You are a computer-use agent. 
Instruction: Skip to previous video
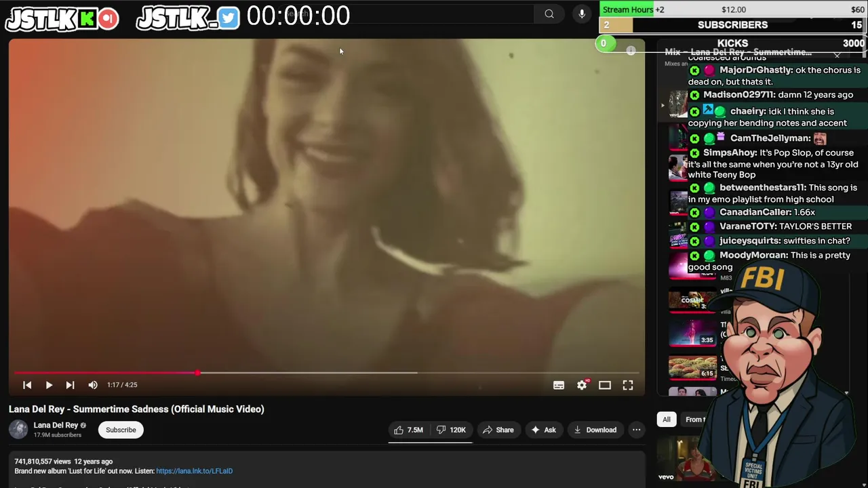27,385
